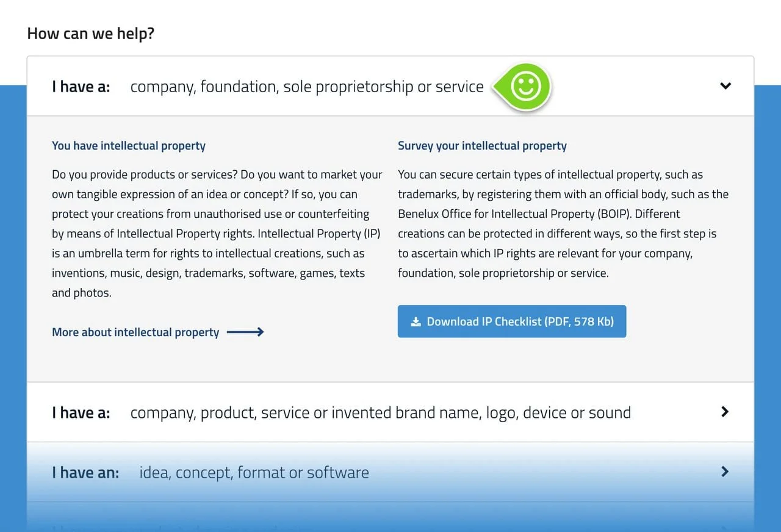Select "company, product, service or invented brand name" title
The image size is (781, 532).
click(x=380, y=412)
